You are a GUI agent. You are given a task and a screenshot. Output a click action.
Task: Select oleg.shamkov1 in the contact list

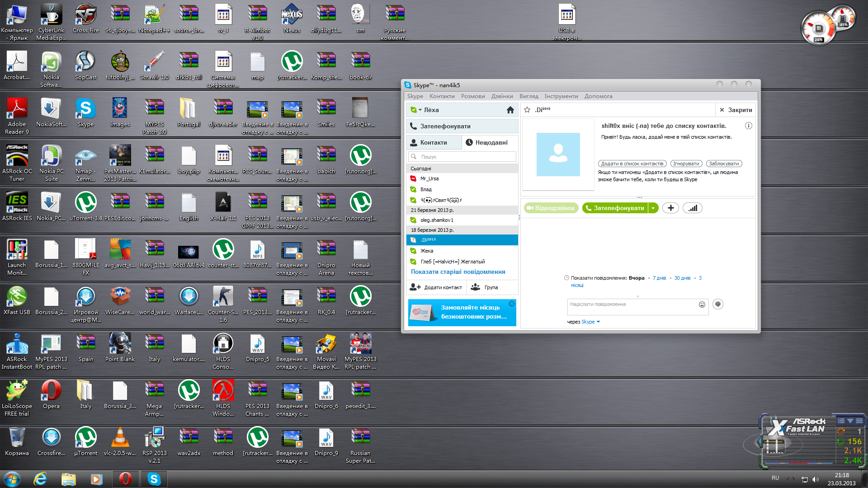click(x=437, y=220)
